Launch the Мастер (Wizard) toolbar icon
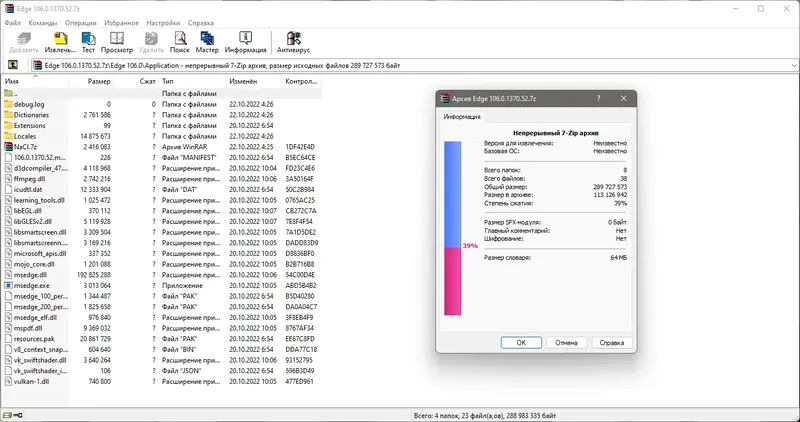This screenshot has height=422, width=800. pyautogui.click(x=207, y=39)
